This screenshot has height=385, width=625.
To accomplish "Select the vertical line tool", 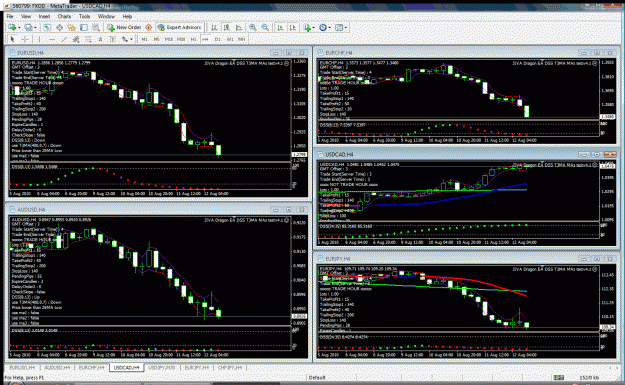I will tap(39, 39).
